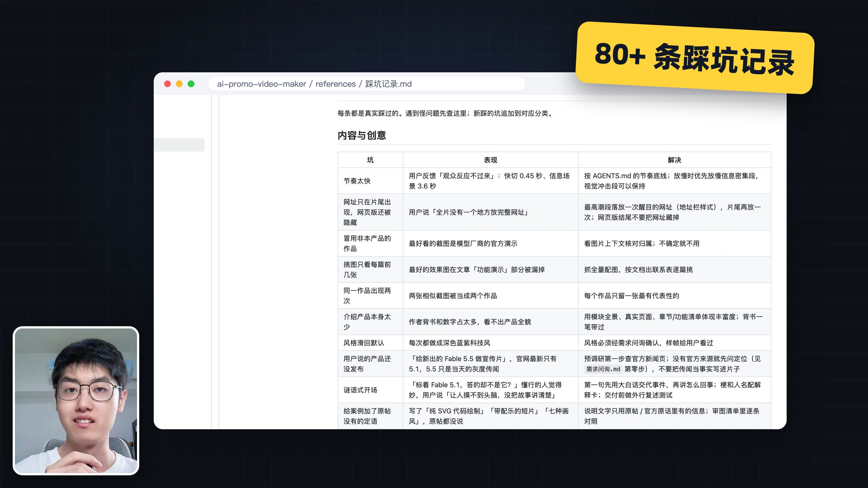Click the cell '最好看的截图是模型厂商的官方演示'
The width and height of the screenshot is (868, 488).
pyautogui.click(x=491, y=243)
